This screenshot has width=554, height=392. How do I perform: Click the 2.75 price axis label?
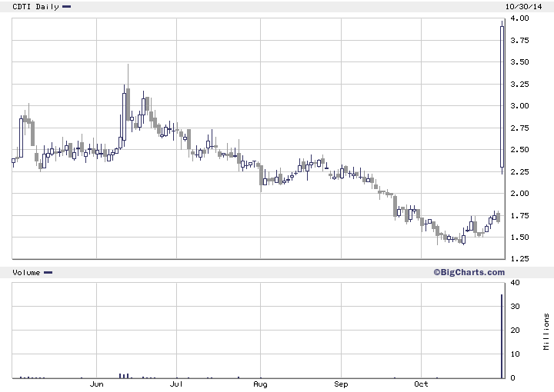(519, 128)
